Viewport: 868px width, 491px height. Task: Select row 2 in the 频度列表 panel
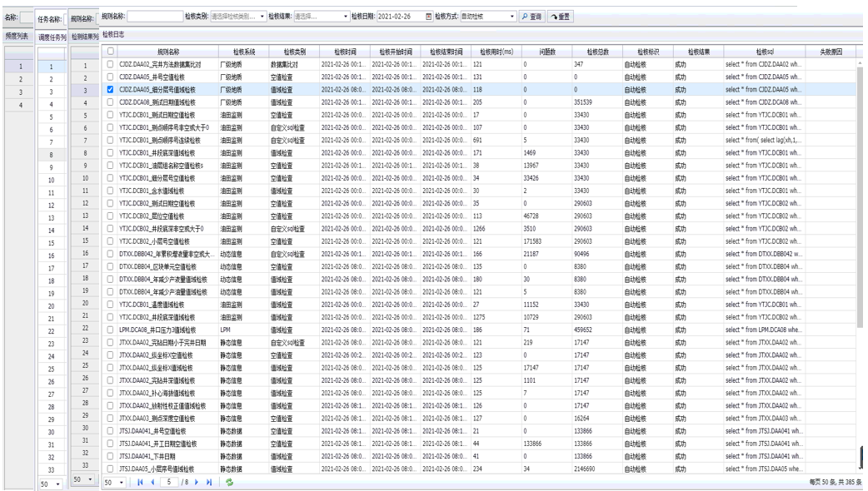21,79
